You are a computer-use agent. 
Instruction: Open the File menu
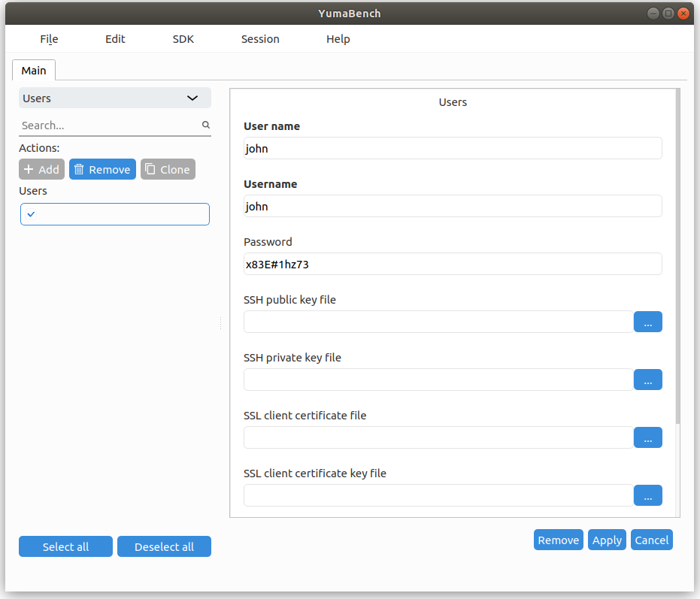(x=49, y=39)
